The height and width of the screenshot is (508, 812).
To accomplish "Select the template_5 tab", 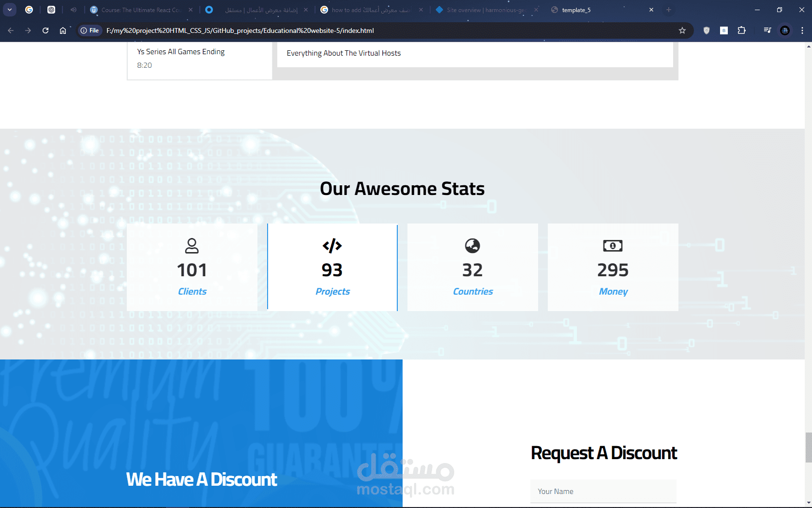I will click(602, 10).
